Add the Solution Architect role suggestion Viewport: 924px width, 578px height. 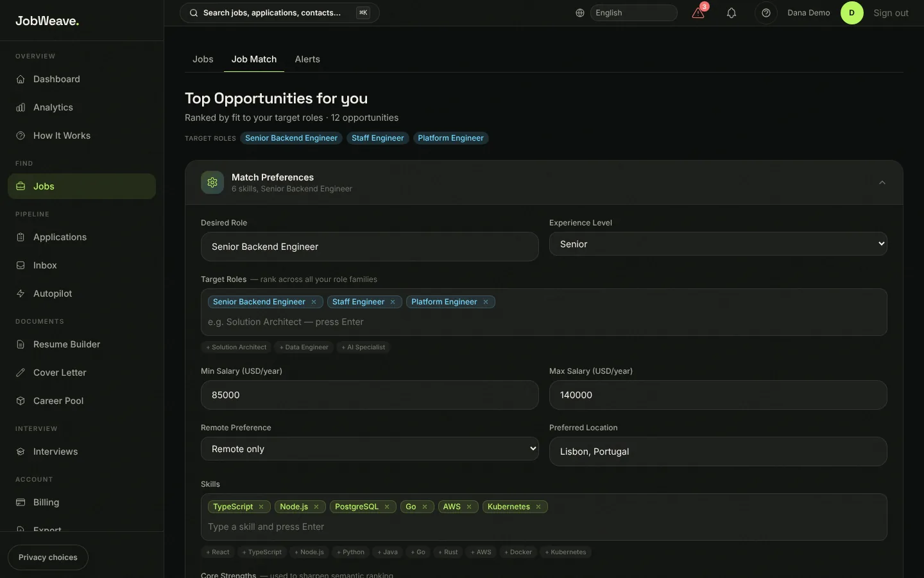point(236,347)
